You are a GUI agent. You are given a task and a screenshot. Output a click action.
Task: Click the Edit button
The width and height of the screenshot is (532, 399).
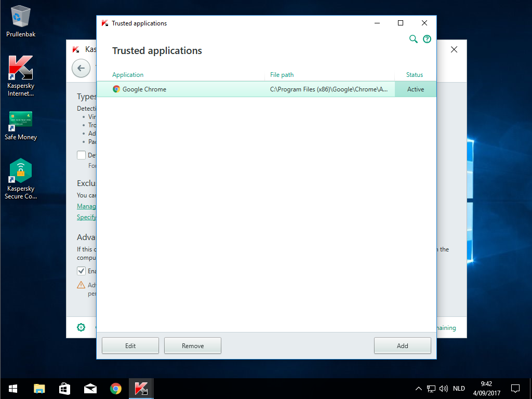[130, 345]
